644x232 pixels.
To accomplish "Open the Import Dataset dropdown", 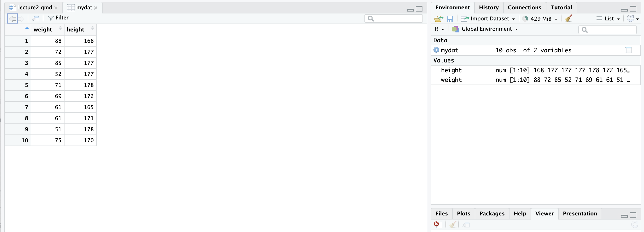I will (488, 19).
